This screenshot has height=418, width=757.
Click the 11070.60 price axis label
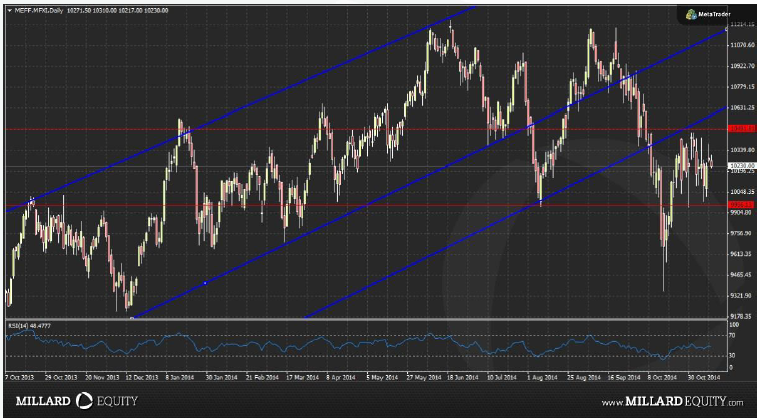(x=742, y=45)
